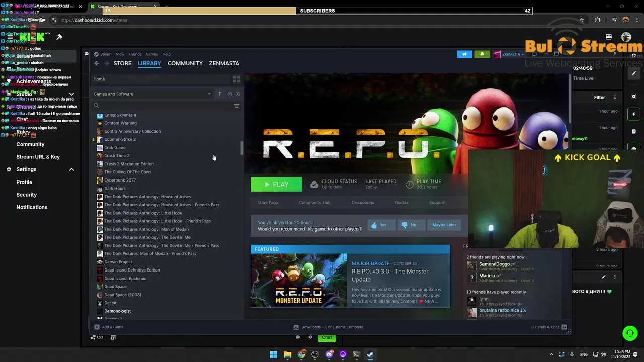Select Dead Space (2008) in the list
The image size is (644, 362).
(123, 295)
